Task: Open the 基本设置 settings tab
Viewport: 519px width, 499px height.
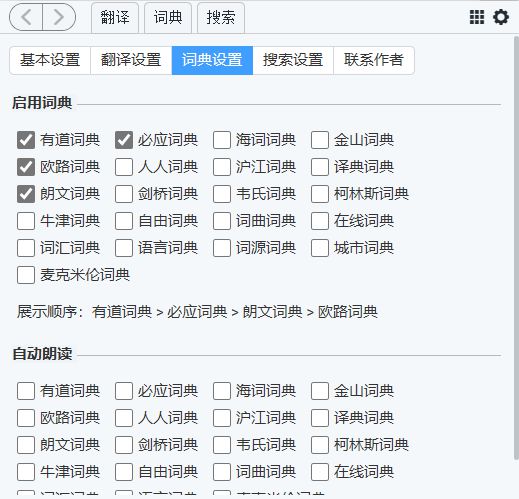Action: click(50, 60)
